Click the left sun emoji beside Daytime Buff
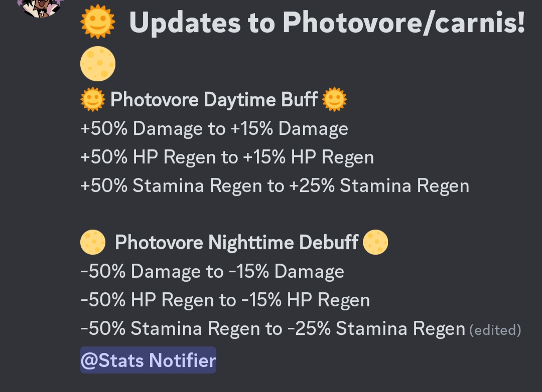The width and height of the screenshot is (542, 392). tap(92, 99)
